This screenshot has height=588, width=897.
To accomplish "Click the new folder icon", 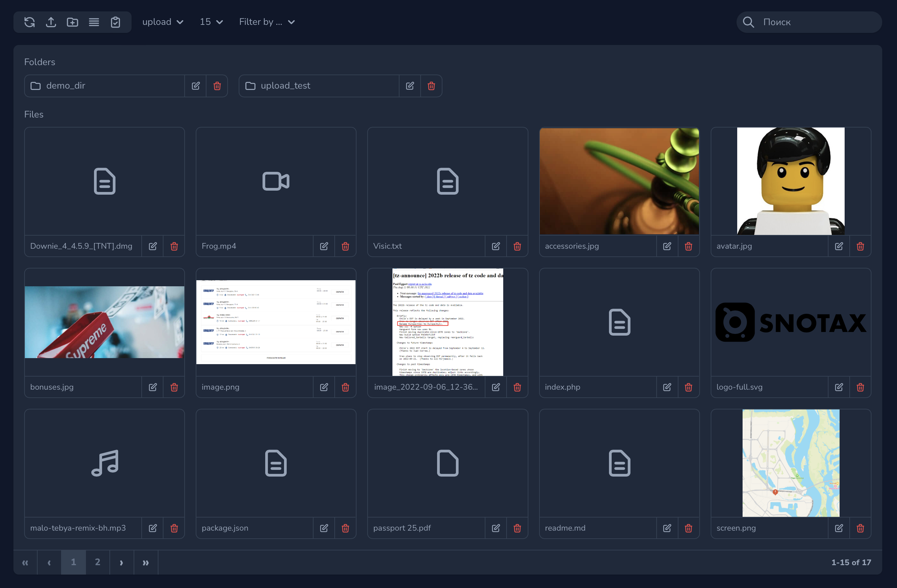I will click(x=73, y=22).
